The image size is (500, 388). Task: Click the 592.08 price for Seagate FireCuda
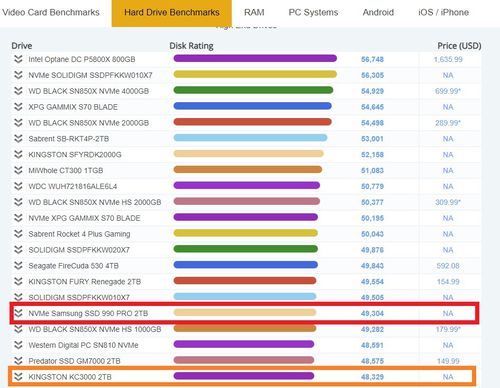point(448,266)
